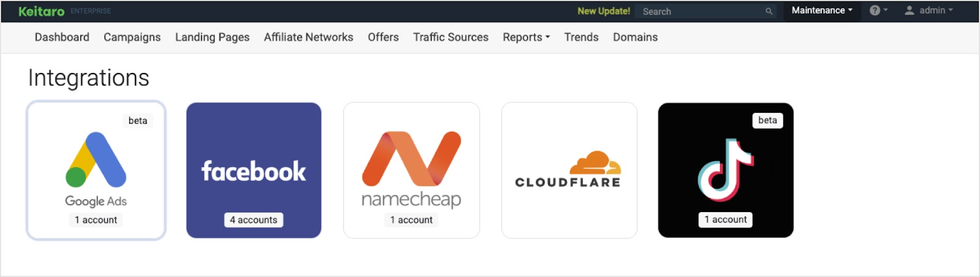Go to Traffic Sources
The image size is (980, 277).
click(451, 37)
